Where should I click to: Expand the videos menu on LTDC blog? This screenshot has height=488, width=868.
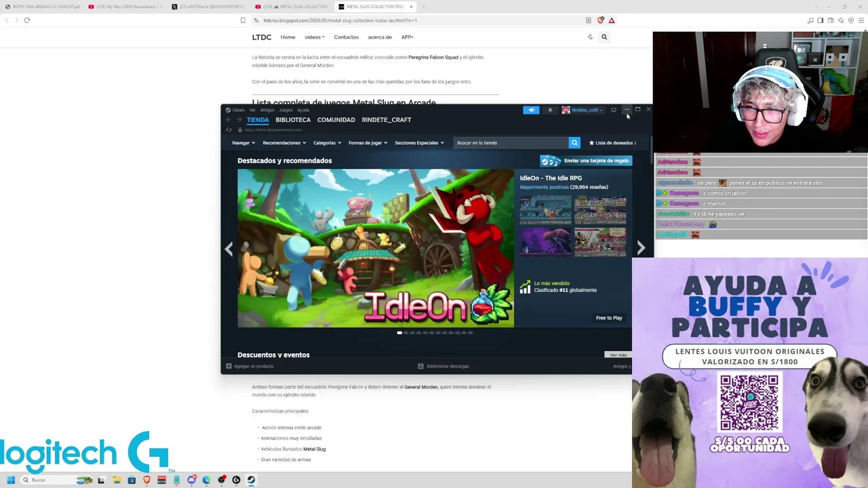click(x=315, y=37)
